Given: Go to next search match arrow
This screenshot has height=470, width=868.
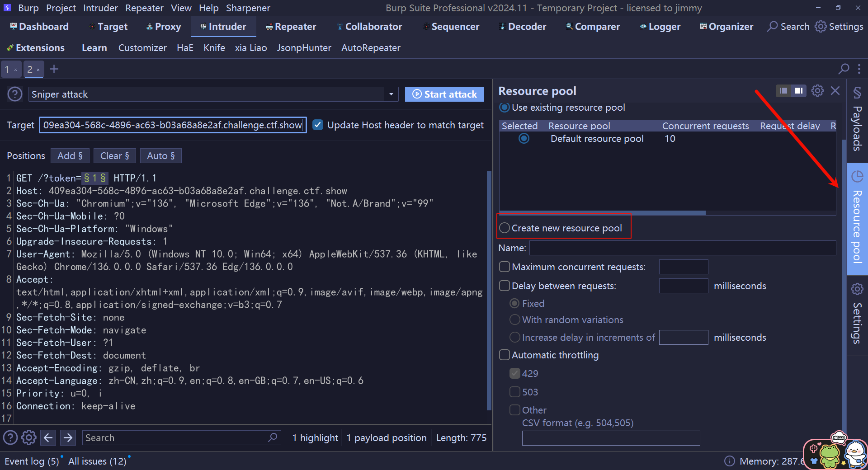Looking at the screenshot, I should click(68, 437).
